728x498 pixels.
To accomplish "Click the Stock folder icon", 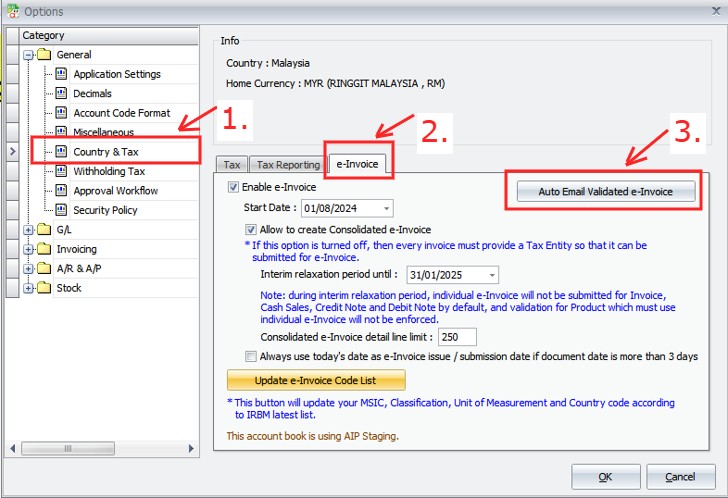I will pyautogui.click(x=44, y=288).
